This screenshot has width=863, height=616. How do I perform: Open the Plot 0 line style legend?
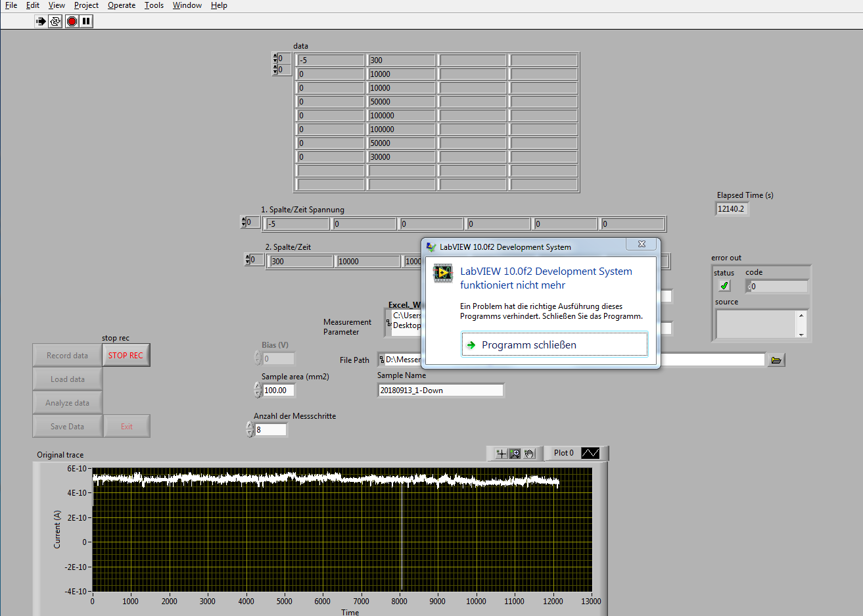590,453
